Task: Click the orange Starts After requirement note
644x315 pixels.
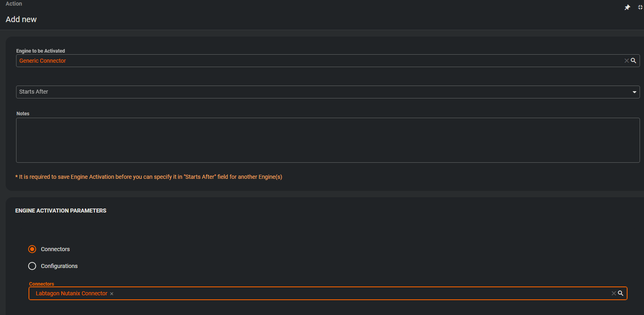Action: [149, 177]
